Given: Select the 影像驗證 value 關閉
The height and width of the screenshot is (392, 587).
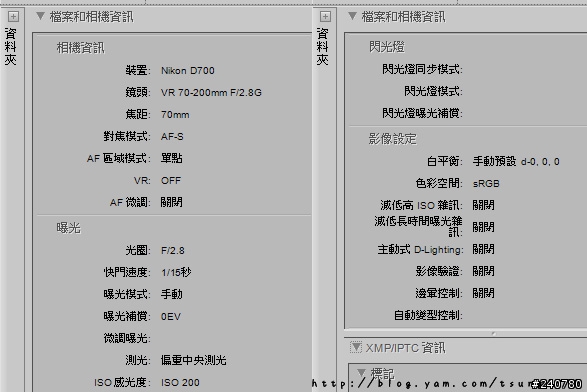Looking at the screenshot, I should coord(483,271).
